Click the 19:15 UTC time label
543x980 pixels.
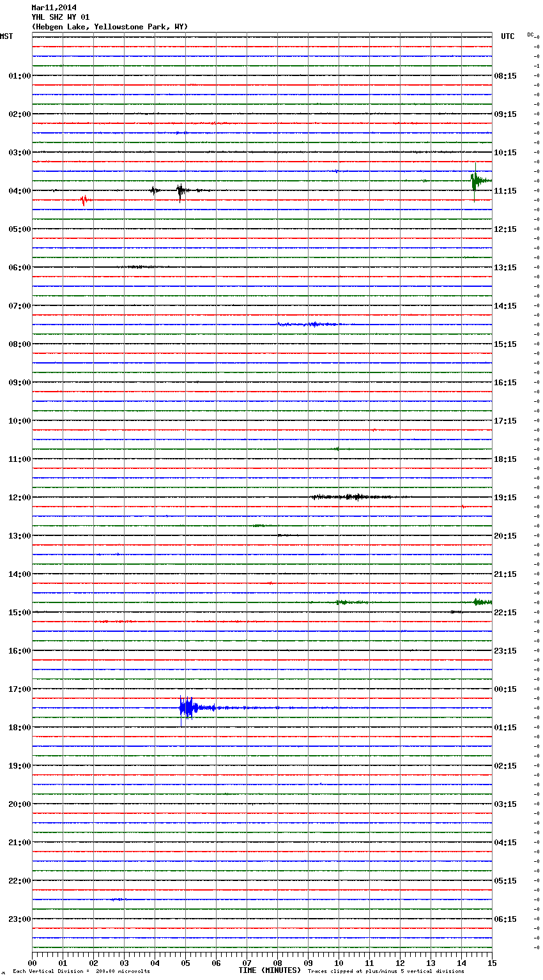[505, 498]
